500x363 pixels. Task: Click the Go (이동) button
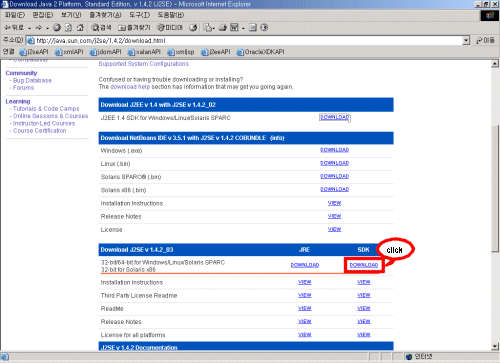[485, 40]
